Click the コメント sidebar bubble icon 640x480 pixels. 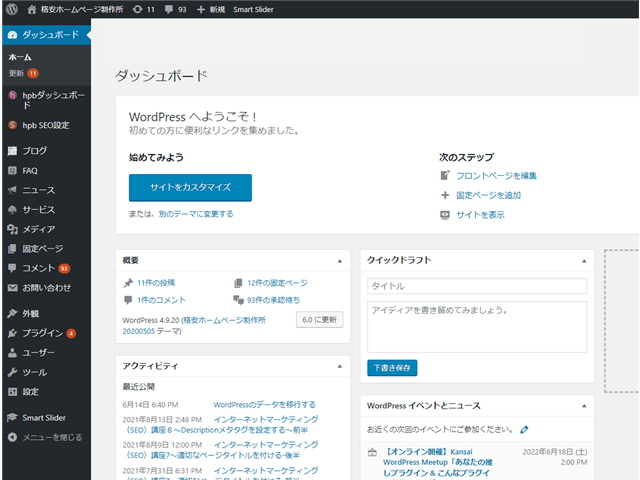(12, 268)
